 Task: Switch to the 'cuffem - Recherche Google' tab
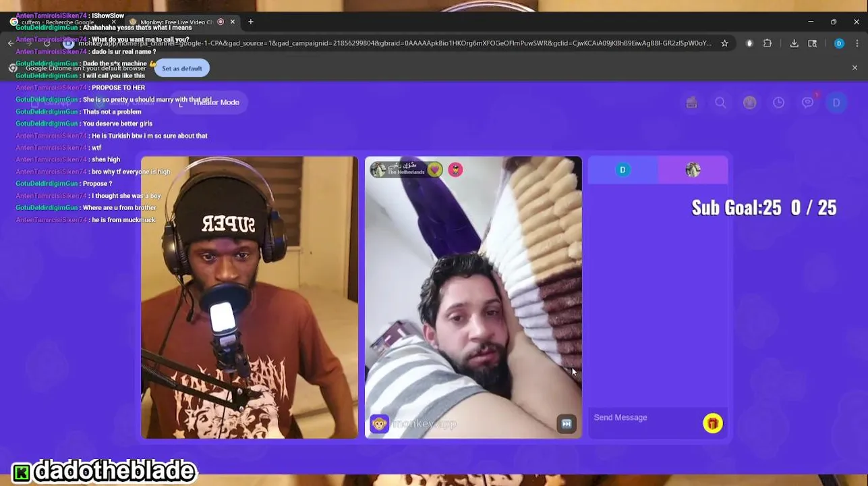tap(57, 22)
